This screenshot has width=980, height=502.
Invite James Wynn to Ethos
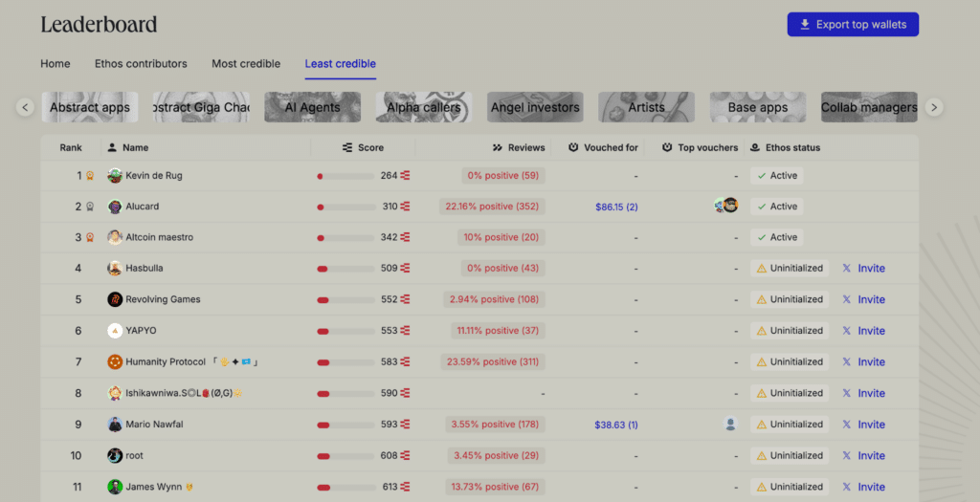coord(871,487)
